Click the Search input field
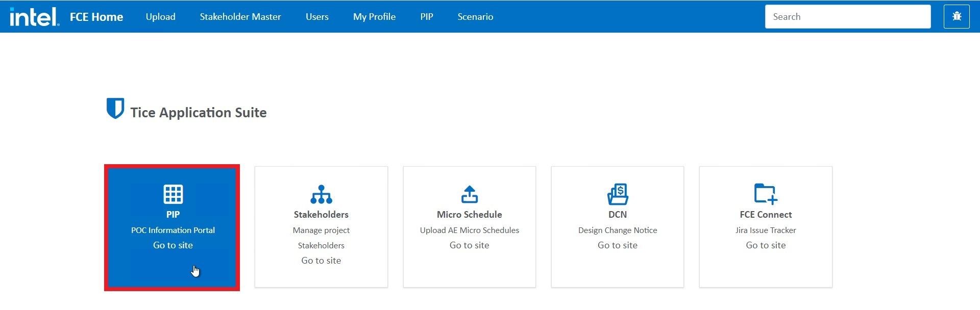Image resolution: width=980 pixels, height=310 pixels. (847, 17)
